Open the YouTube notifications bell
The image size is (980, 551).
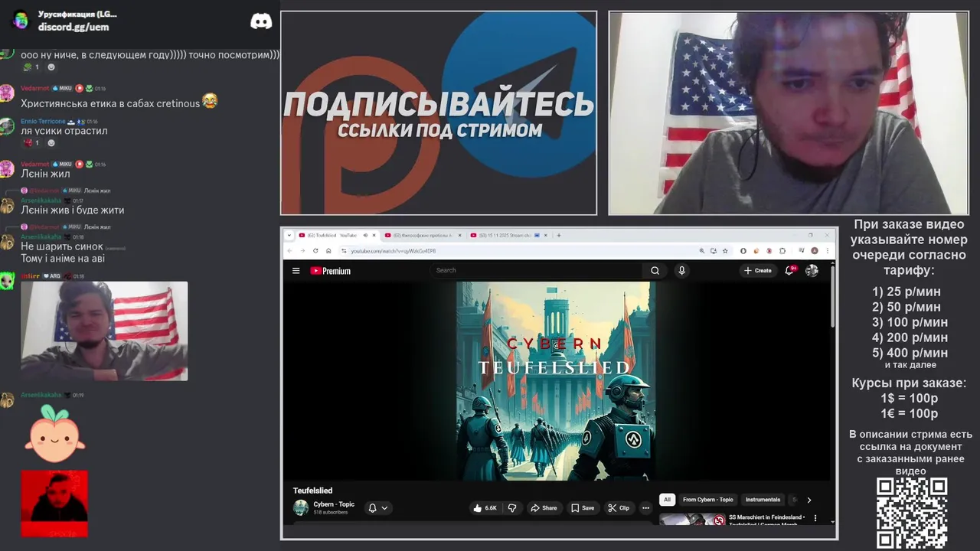point(789,270)
